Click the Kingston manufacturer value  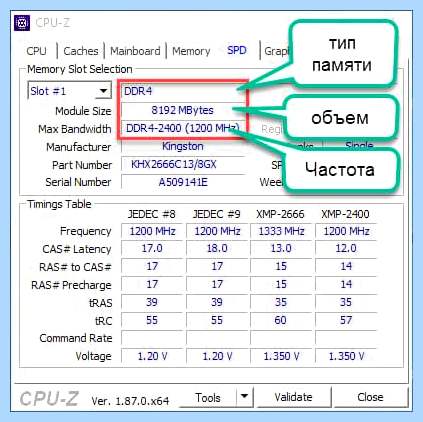pyautogui.click(x=183, y=146)
